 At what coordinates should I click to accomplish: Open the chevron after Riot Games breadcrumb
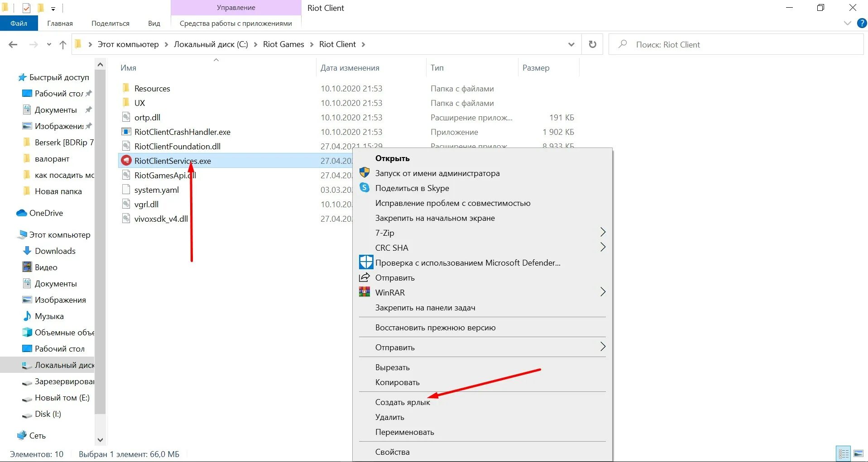tap(312, 44)
